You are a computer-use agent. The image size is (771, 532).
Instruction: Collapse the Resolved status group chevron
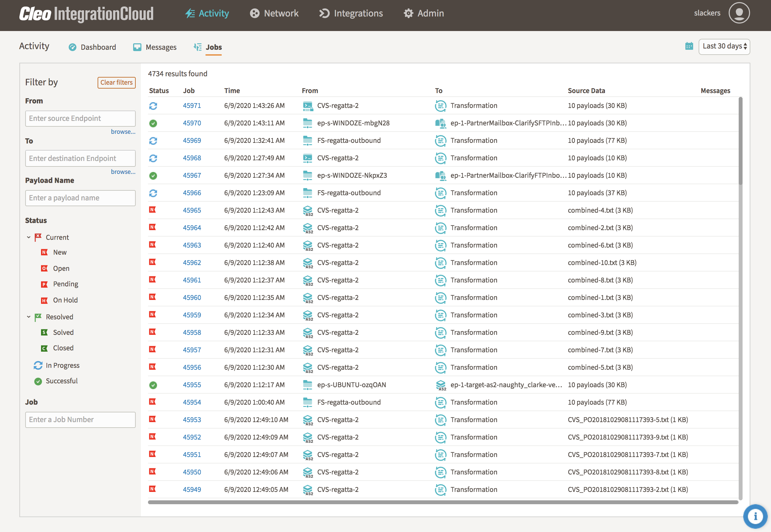(x=29, y=317)
